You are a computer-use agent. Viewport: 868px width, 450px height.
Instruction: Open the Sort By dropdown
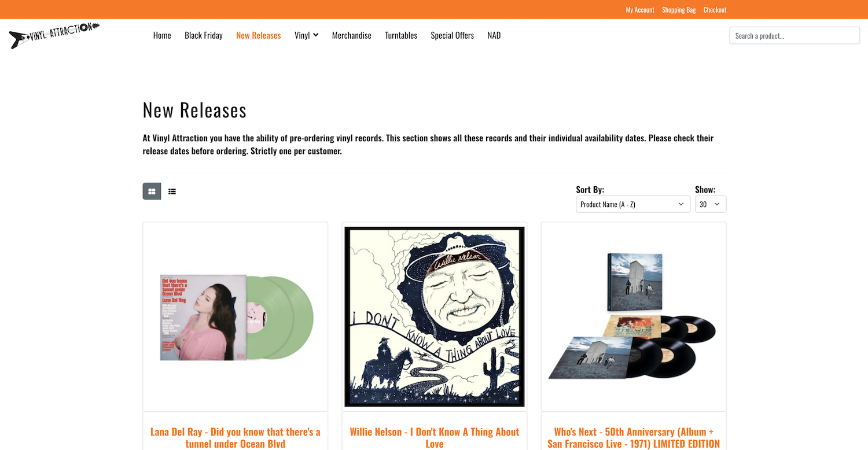[x=632, y=204]
